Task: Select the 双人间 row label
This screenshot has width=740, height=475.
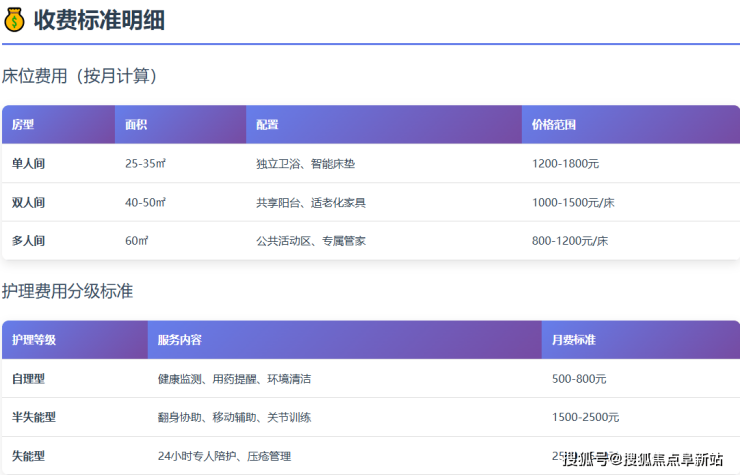Action: 28,202
